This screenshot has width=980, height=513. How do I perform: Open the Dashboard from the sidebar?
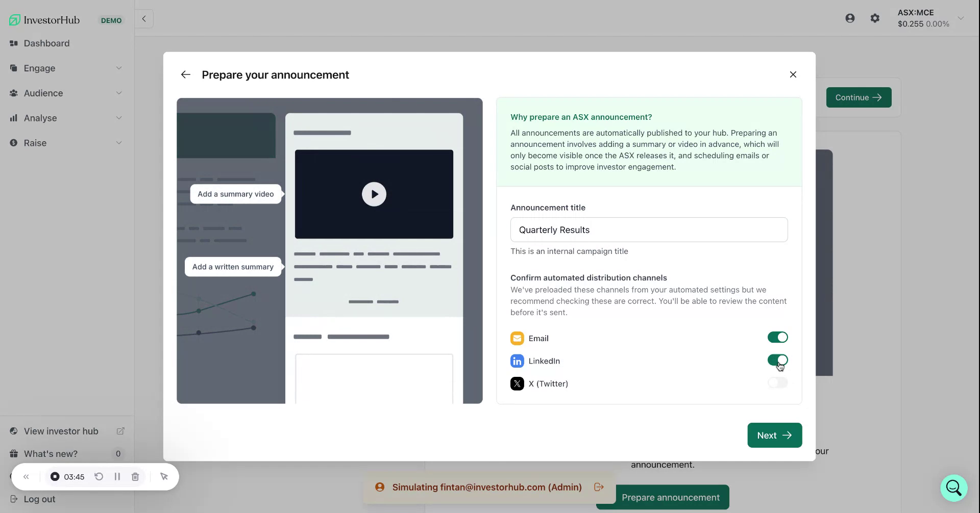pos(47,43)
